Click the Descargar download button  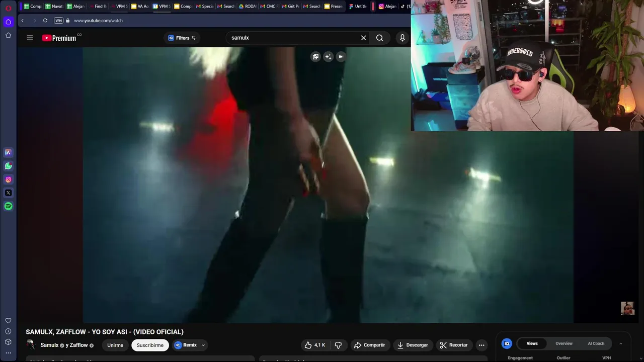(x=413, y=345)
